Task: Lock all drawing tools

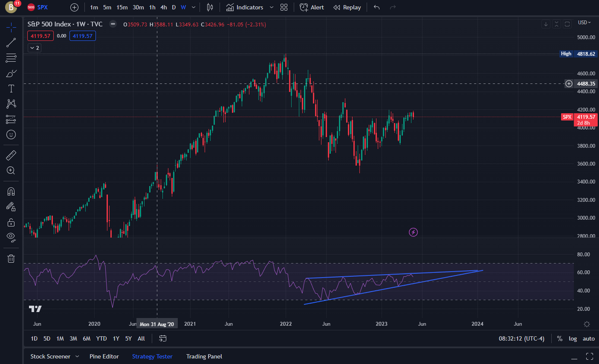Action: coord(11,222)
